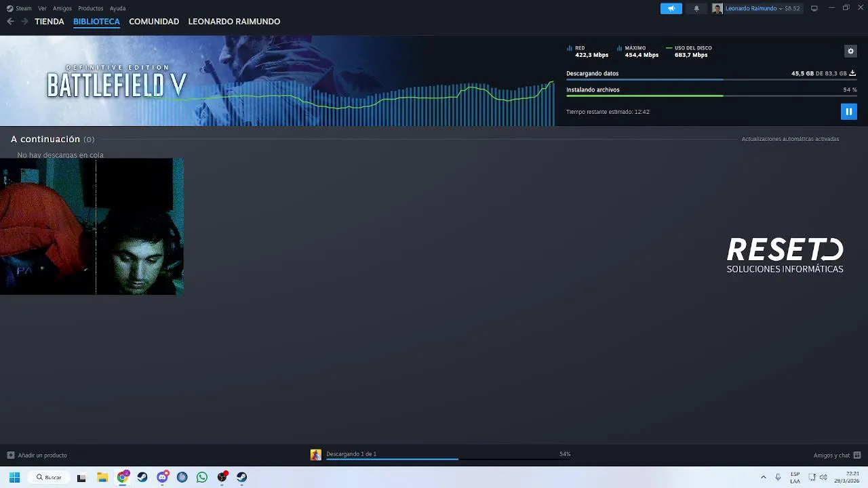Open Steam announcements megaphone button
The height and width of the screenshot is (488, 868).
671,8
